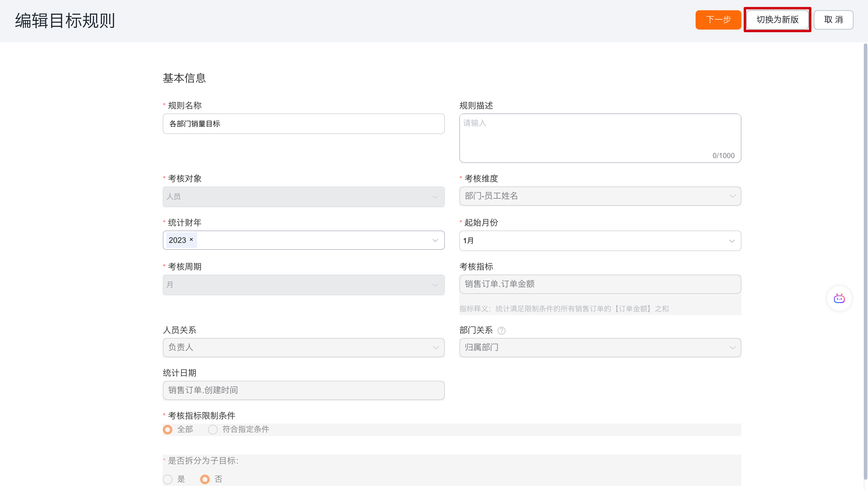This screenshot has width=868, height=490.
Task: Choose 否 for splitting into sub-targets
Action: pyautogui.click(x=205, y=479)
